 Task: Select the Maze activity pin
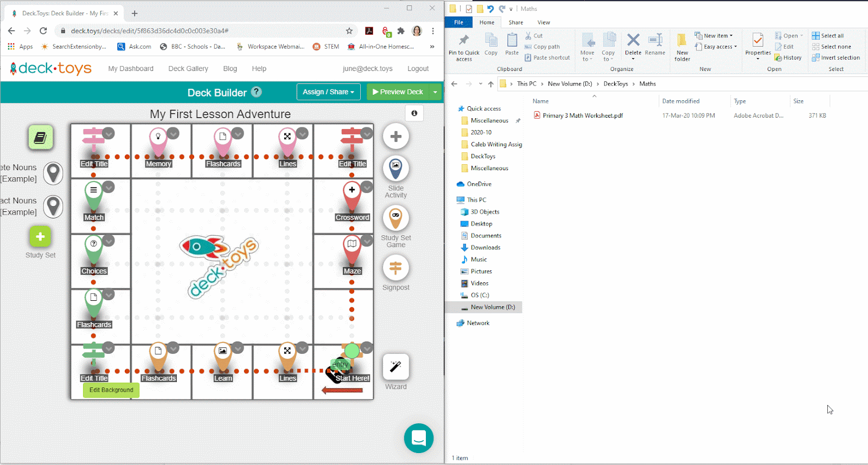[352, 250]
